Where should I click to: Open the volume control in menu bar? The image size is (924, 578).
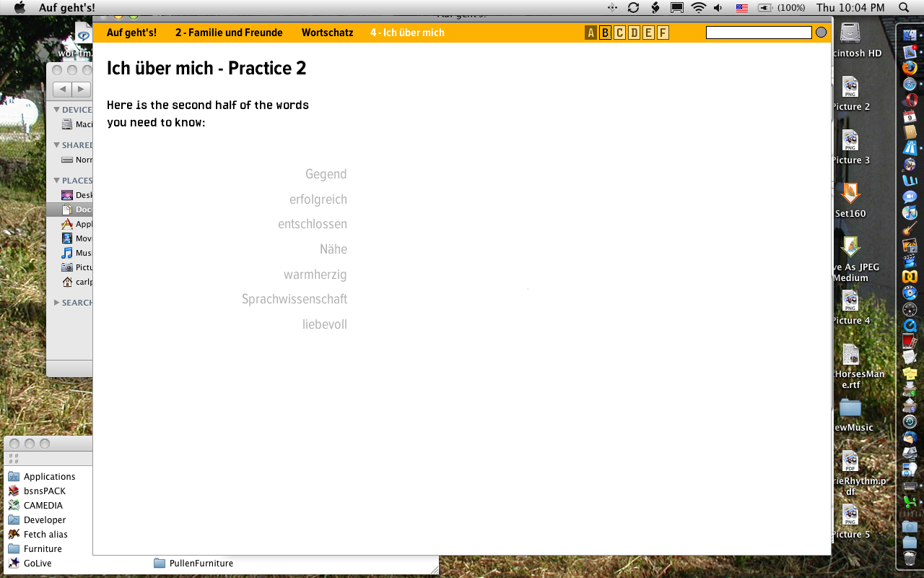[x=718, y=8]
